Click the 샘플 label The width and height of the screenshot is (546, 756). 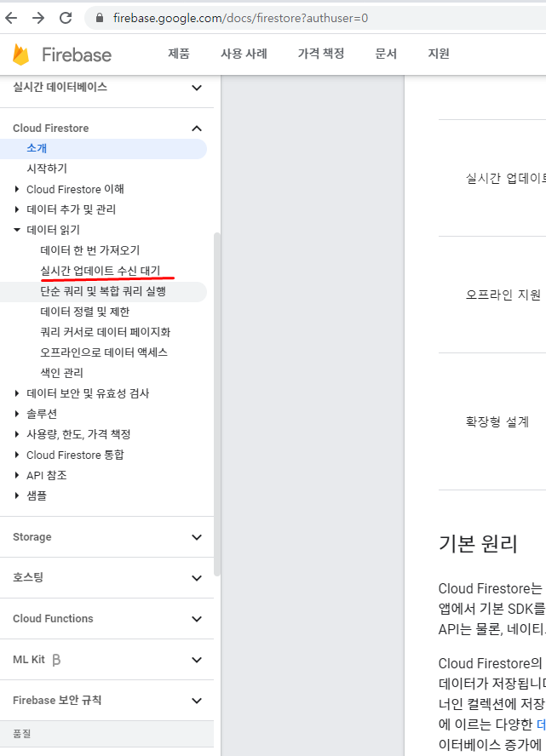pos(37,495)
